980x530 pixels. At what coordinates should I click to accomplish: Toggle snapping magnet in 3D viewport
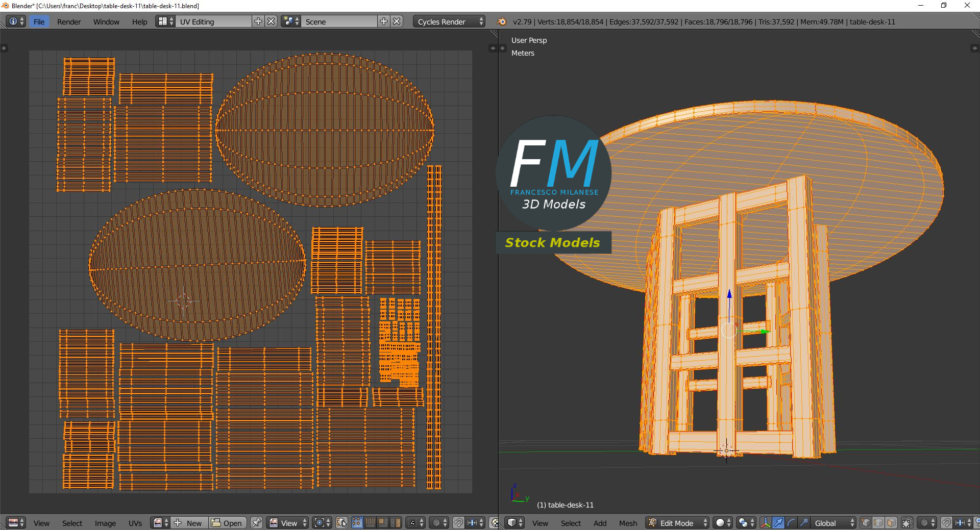coord(946,523)
